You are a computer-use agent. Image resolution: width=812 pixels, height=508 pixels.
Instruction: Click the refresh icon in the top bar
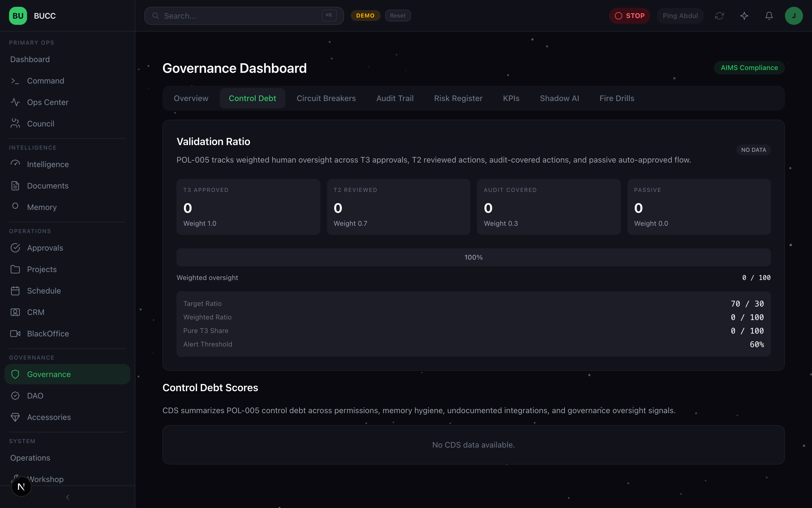coord(720,16)
